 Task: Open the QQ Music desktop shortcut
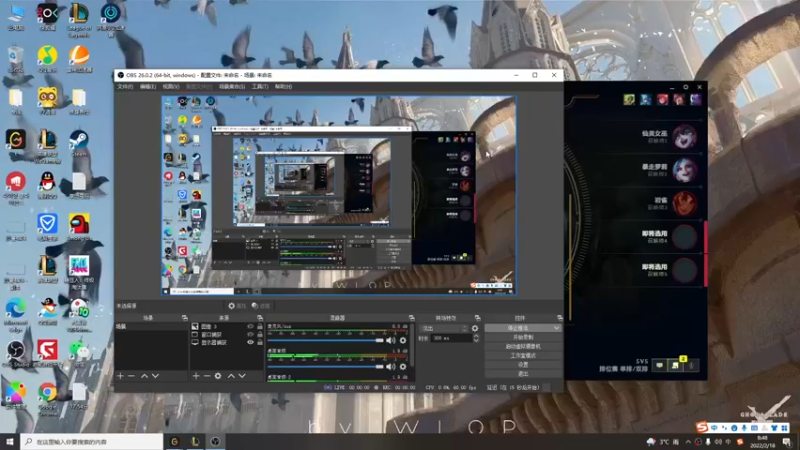pos(47,59)
